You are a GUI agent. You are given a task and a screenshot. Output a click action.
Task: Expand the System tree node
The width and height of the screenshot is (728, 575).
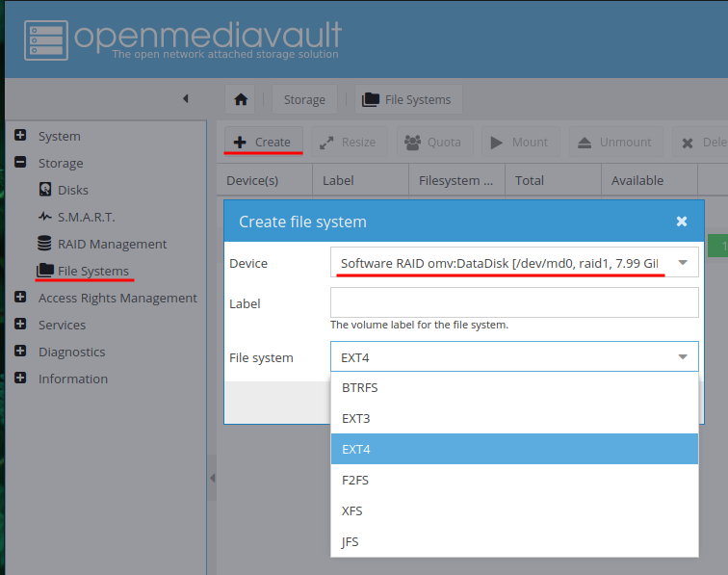(x=20, y=135)
